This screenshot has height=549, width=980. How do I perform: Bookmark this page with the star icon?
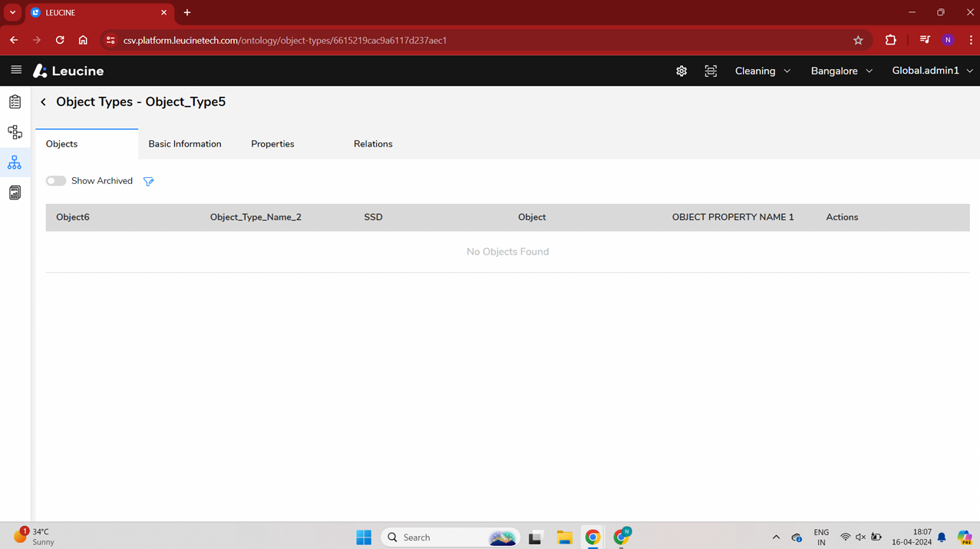[x=858, y=40]
